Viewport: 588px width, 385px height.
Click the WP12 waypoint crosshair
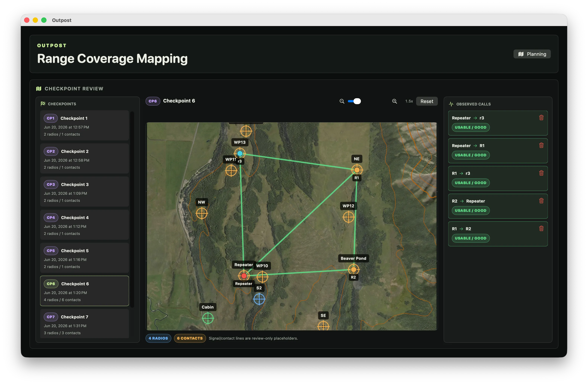(349, 217)
